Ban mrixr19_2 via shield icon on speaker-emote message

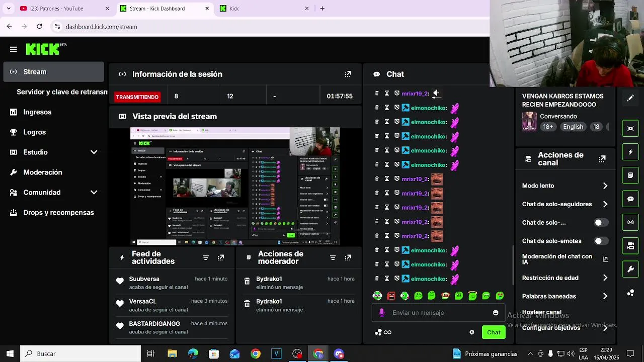tap(397, 93)
